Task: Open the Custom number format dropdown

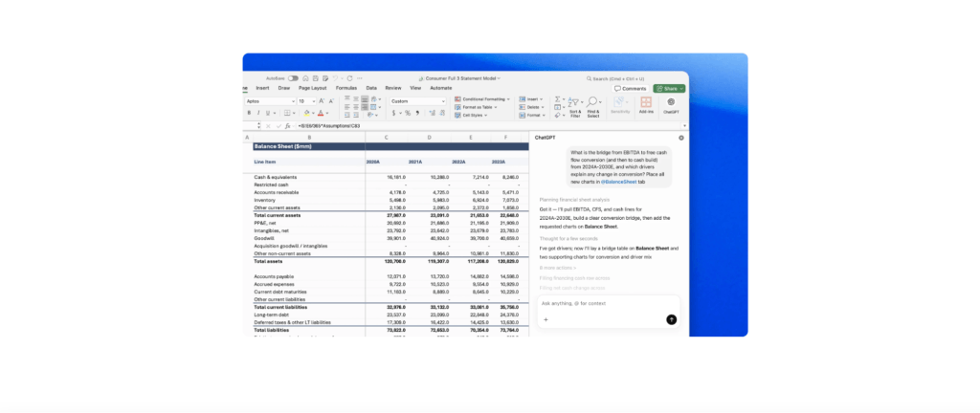Action: (x=418, y=101)
